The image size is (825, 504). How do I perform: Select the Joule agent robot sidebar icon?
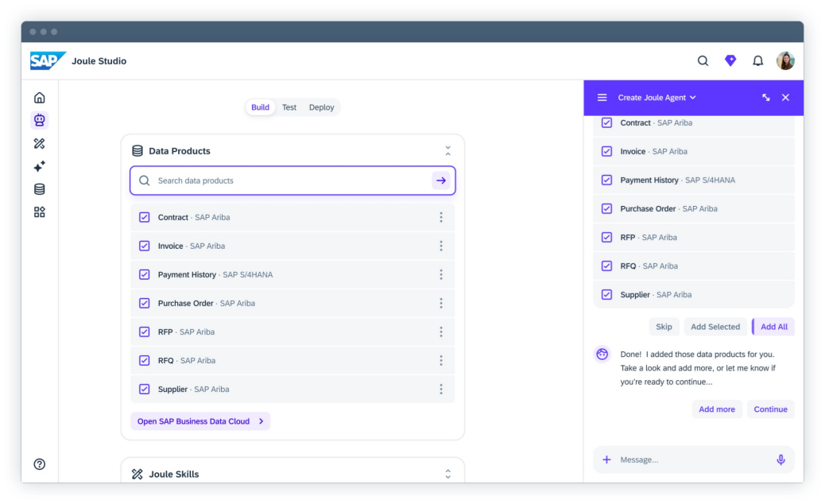coord(40,121)
